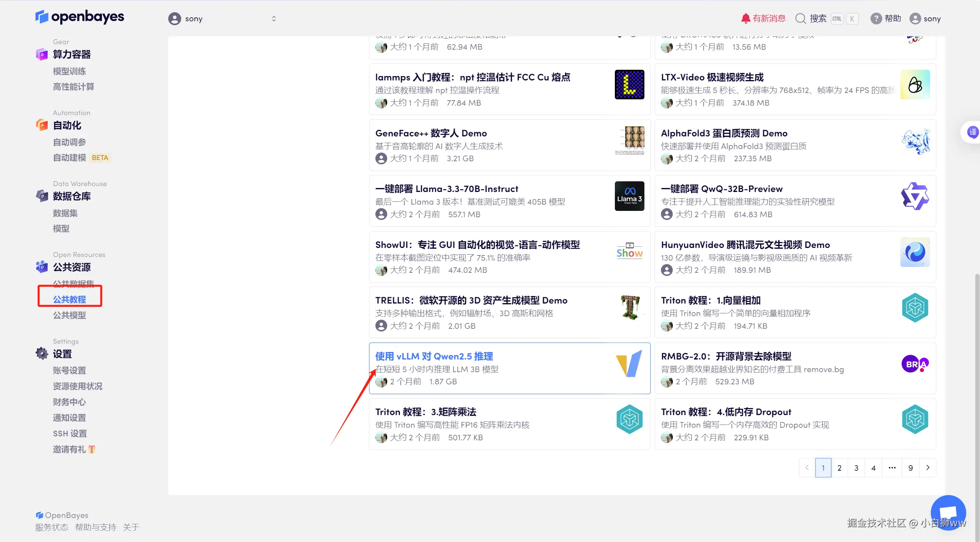Click the translate floating icon

pos(973,132)
